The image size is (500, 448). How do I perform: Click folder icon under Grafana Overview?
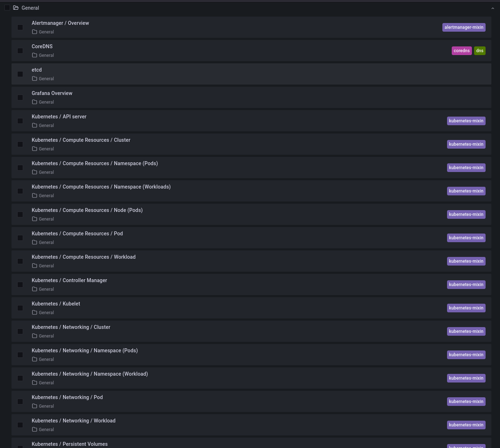(x=35, y=102)
